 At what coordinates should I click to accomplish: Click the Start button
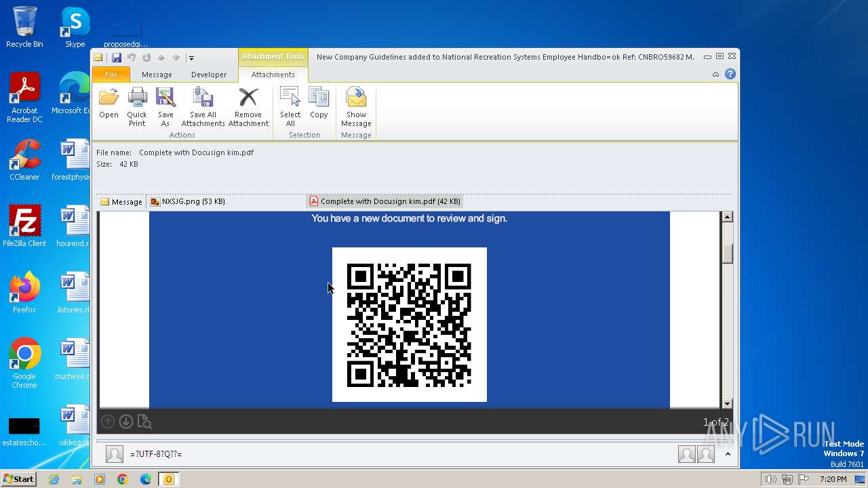[18, 479]
